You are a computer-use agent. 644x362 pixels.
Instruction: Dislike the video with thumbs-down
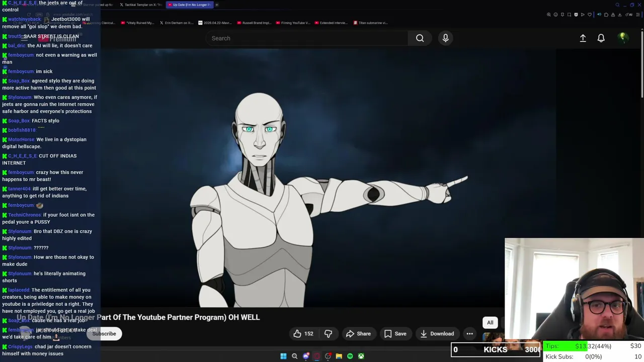328,333
